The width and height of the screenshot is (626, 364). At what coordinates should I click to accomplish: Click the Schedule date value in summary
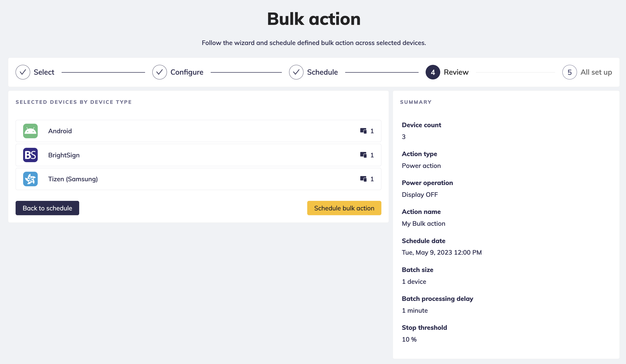tap(442, 252)
